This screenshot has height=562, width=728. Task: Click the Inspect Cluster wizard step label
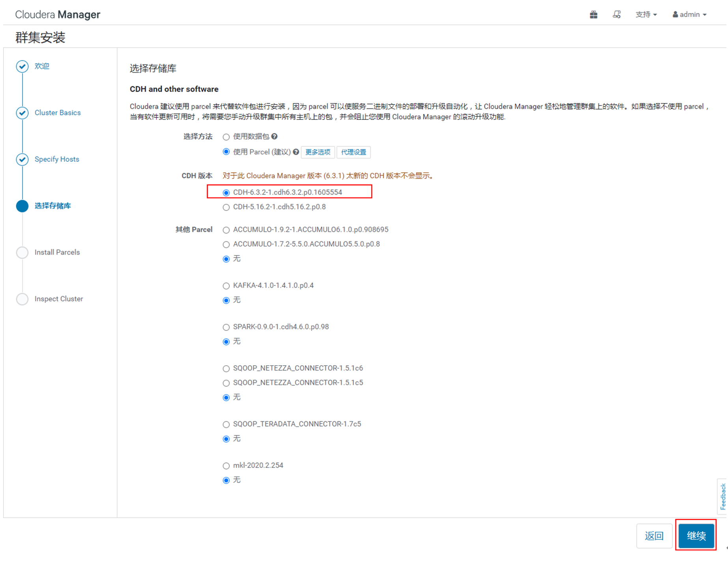click(x=59, y=299)
